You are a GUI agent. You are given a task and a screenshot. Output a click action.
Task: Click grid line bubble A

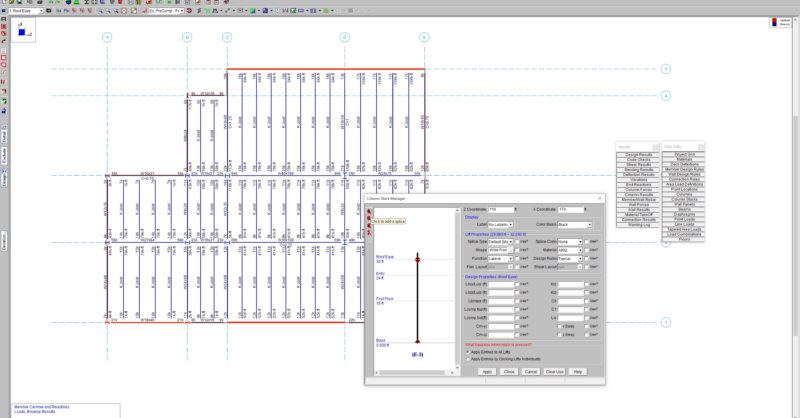[x=107, y=37]
